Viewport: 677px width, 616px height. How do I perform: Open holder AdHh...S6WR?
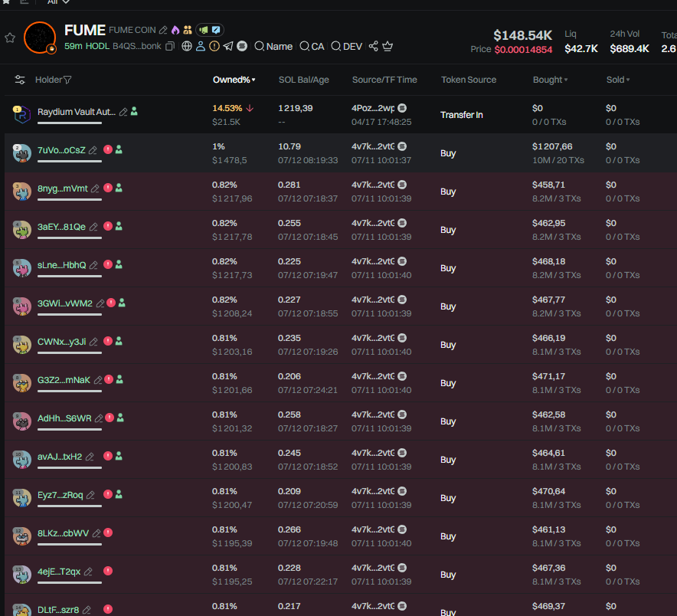pyautogui.click(x=64, y=418)
